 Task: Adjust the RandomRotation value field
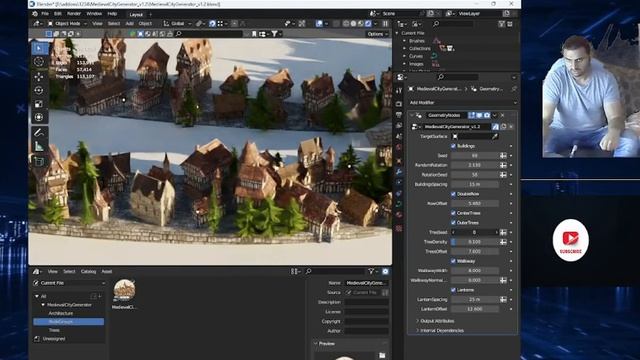click(x=474, y=165)
